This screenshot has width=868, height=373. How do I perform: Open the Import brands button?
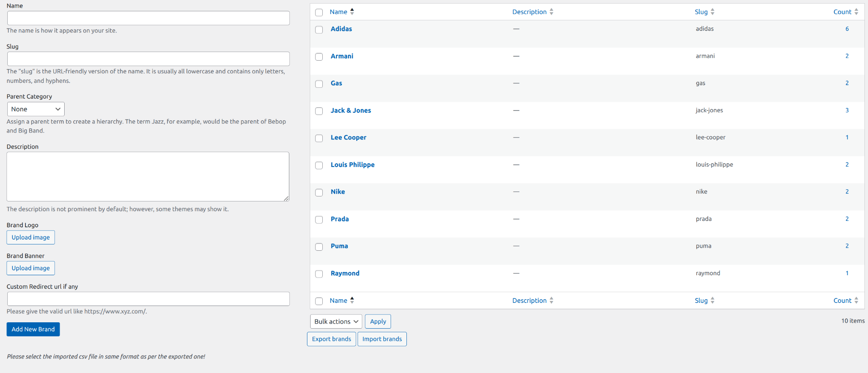coord(382,339)
